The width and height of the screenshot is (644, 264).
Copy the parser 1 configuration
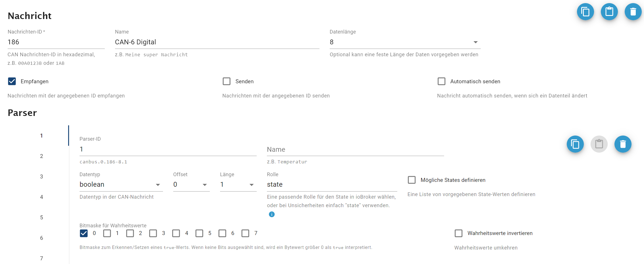point(575,144)
